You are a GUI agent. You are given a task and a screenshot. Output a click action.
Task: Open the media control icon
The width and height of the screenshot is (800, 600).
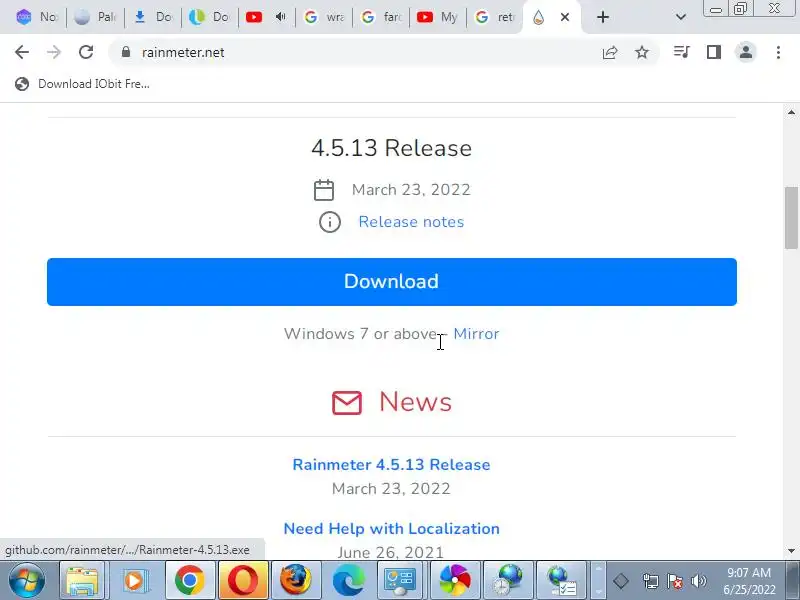pyautogui.click(x=682, y=52)
